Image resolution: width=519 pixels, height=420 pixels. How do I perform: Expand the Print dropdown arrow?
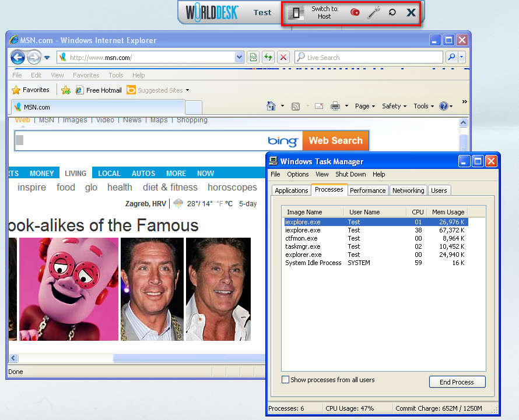pos(346,106)
